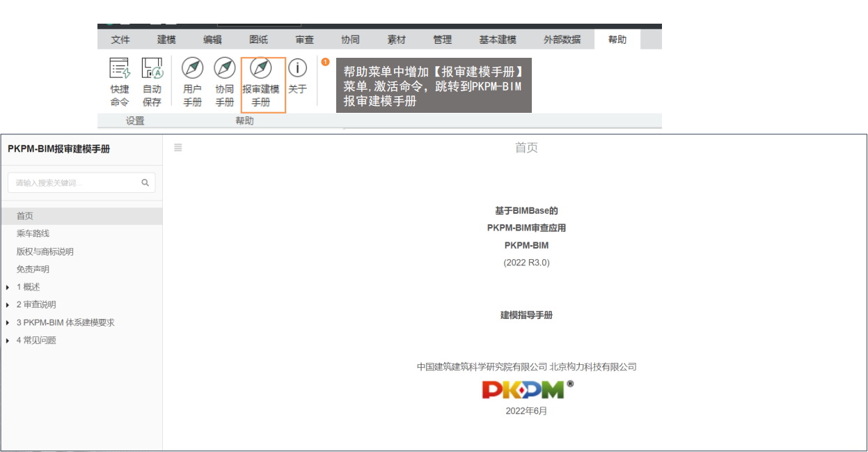Click the search magnifier icon

145,183
